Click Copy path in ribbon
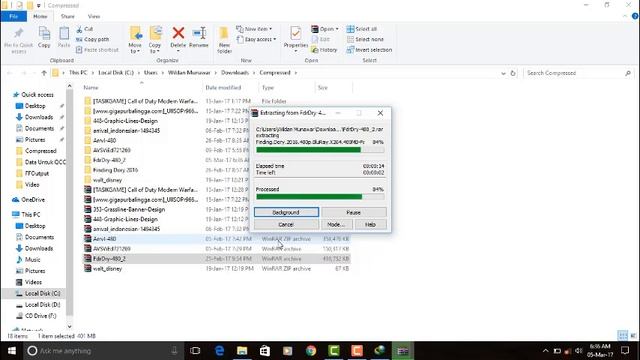This screenshot has height=360, width=640. click(x=93, y=39)
